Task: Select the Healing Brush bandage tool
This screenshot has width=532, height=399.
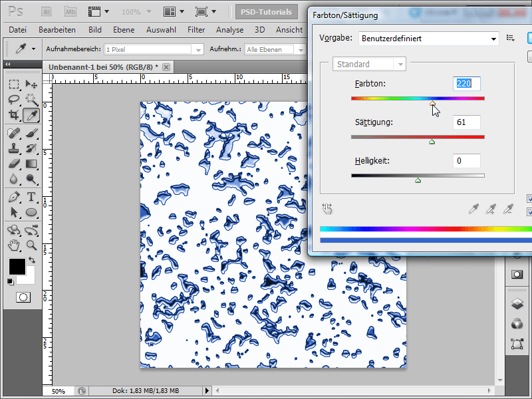Action: tap(14, 132)
